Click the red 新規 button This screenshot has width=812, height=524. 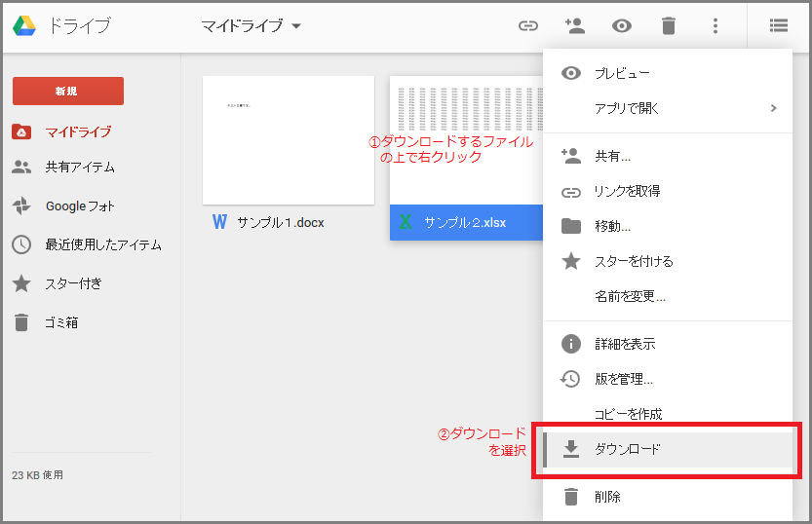click(68, 91)
